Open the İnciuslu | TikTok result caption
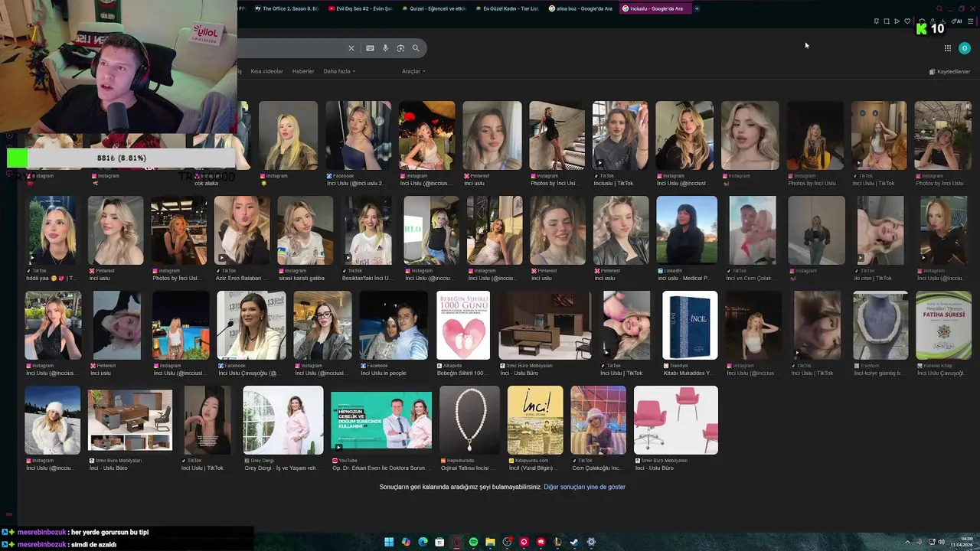The width and height of the screenshot is (980, 551). pyautogui.click(x=613, y=184)
